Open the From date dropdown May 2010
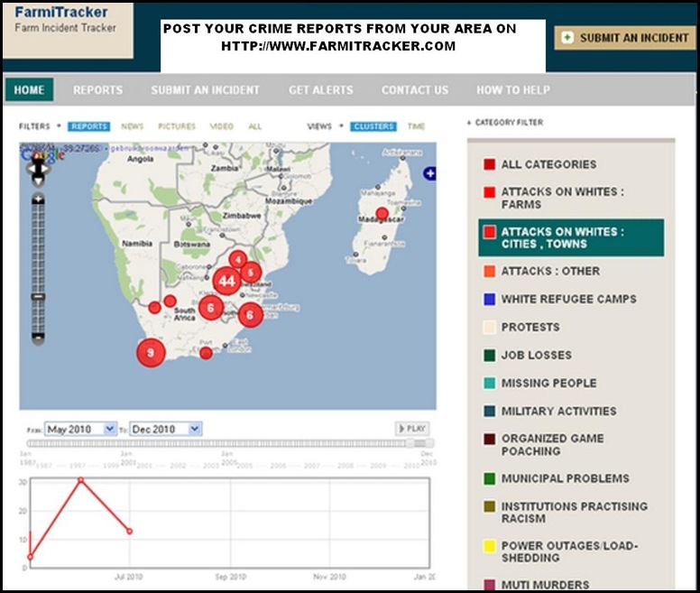700x593 pixels. (80, 429)
